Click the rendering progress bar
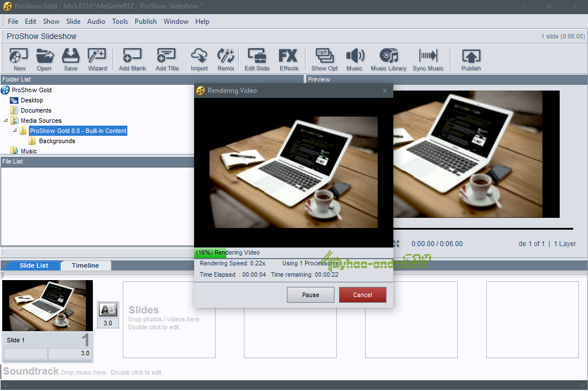This screenshot has height=391, width=588. point(294,253)
